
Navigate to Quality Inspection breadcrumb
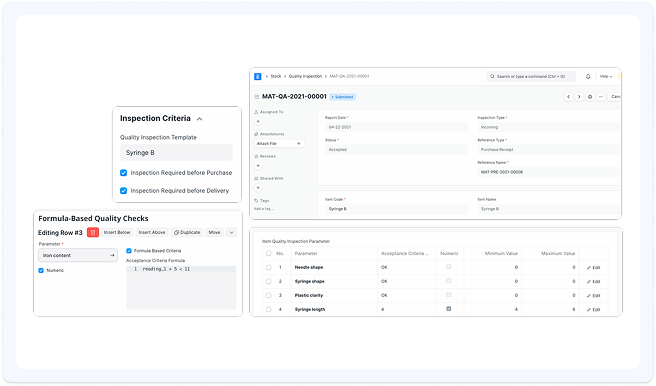click(305, 77)
